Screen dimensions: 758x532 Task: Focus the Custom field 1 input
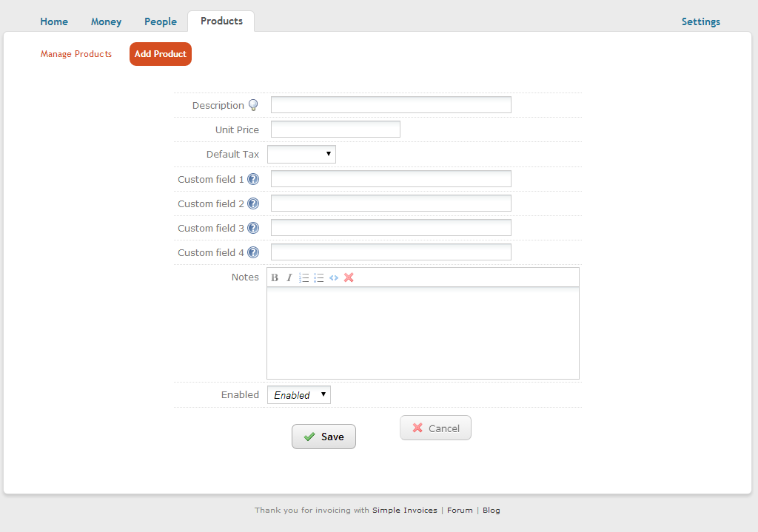tap(391, 179)
